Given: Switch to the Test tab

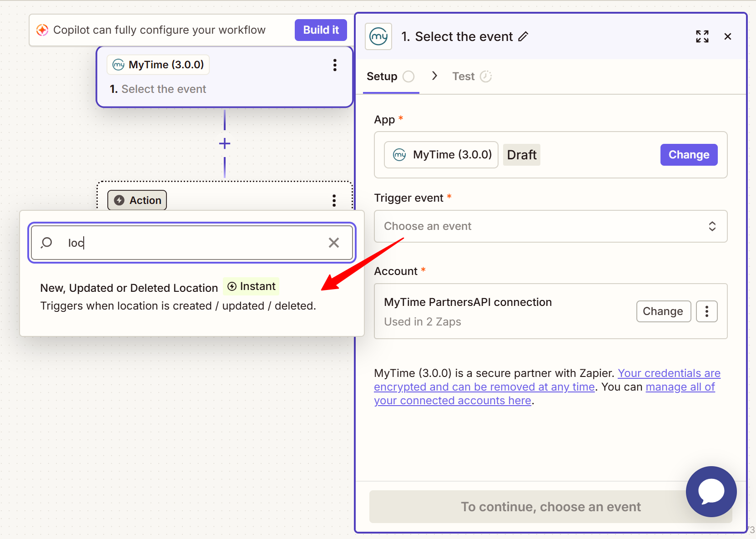Looking at the screenshot, I should (472, 76).
